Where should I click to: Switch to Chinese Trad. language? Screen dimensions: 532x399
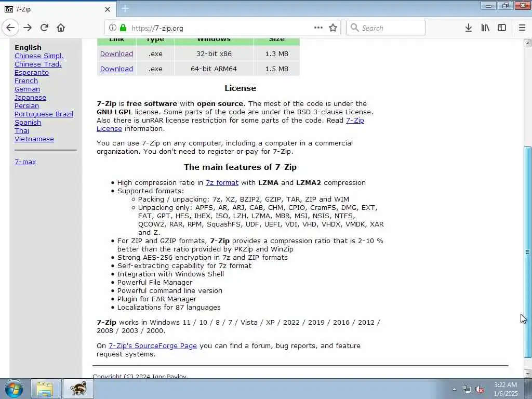(38, 64)
